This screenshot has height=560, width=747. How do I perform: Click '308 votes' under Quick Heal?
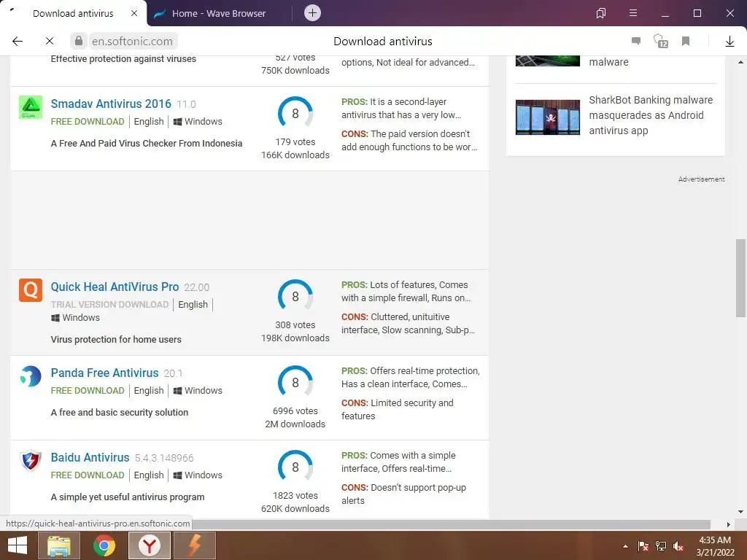pyautogui.click(x=295, y=324)
